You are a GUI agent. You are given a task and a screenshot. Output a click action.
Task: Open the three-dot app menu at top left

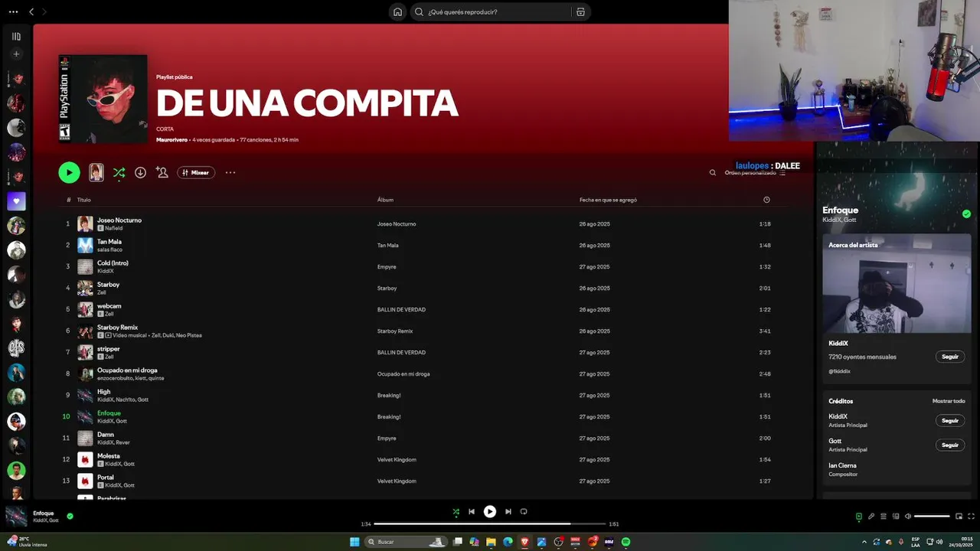click(13, 11)
